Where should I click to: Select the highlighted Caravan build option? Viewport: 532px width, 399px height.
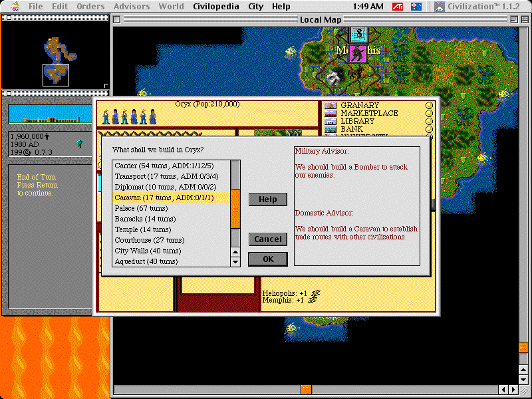coord(172,198)
